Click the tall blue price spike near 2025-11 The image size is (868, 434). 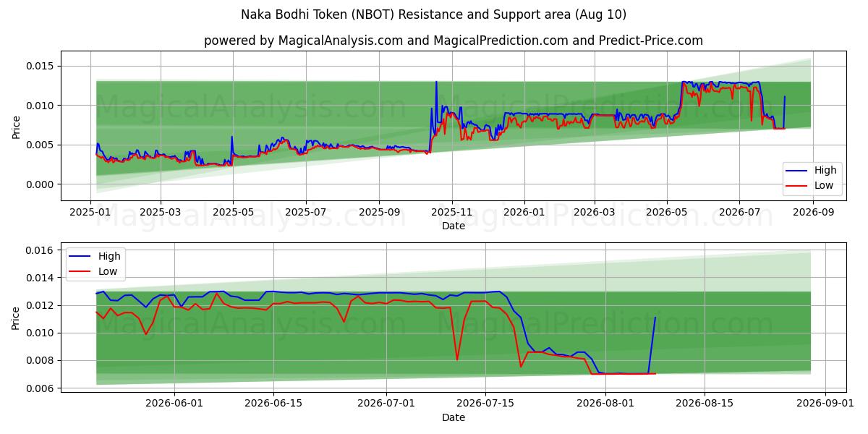coord(435,109)
